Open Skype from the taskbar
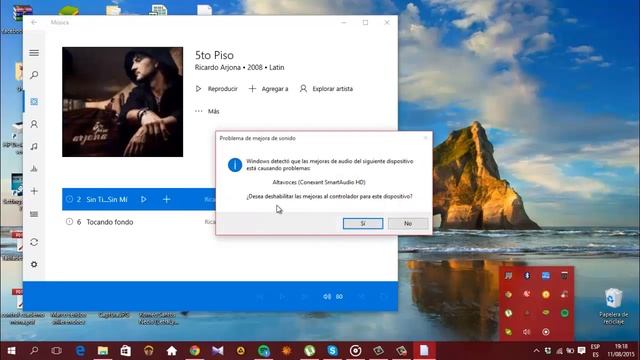This screenshot has height=360, width=640. (x=332, y=351)
